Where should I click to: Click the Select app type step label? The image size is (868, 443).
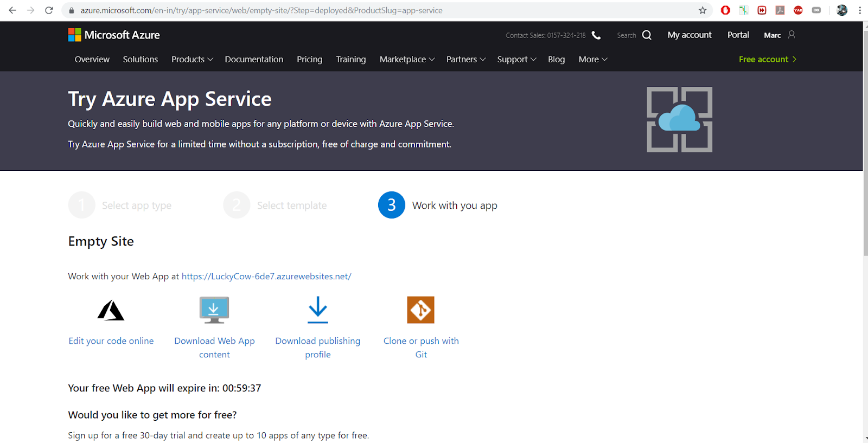pyautogui.click(x=137, y=206)
